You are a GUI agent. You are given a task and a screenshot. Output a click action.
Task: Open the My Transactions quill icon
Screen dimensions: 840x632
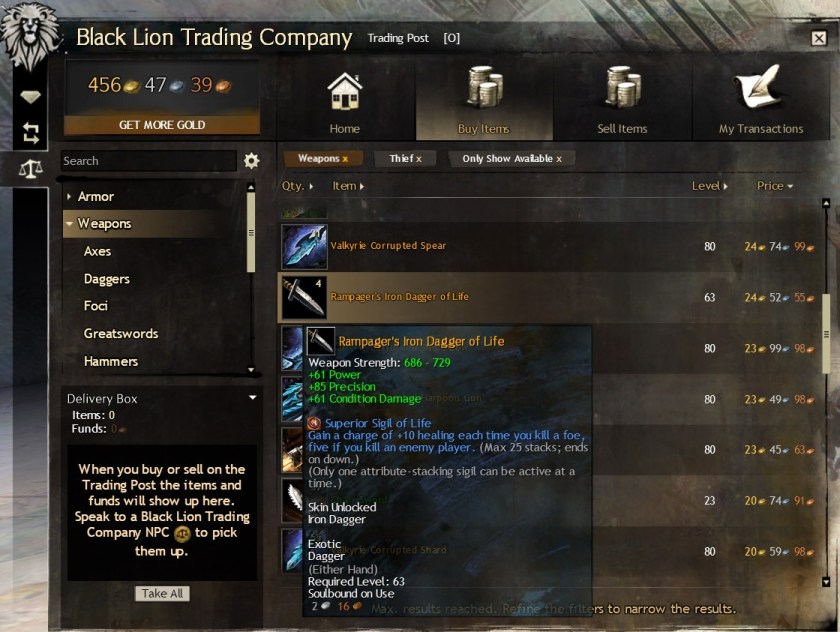tap(758, 86)
